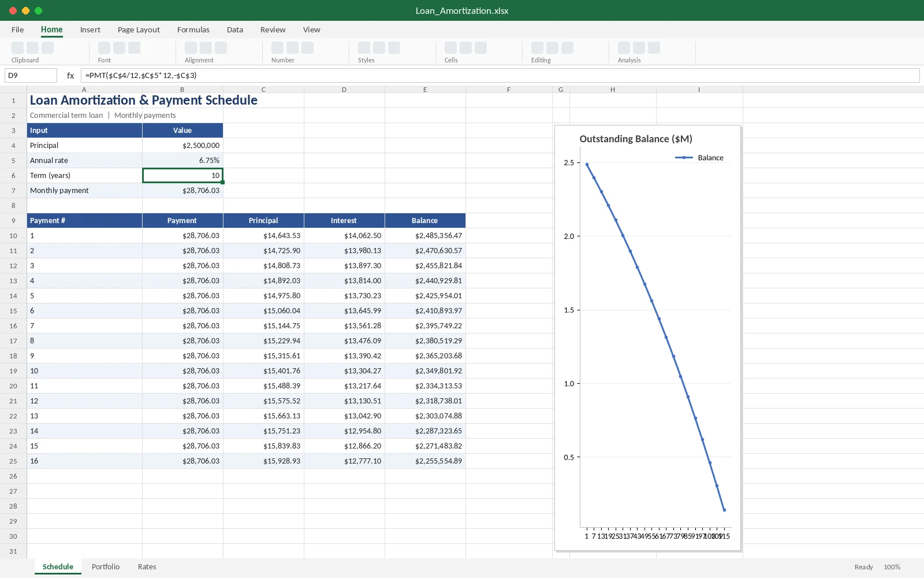Screen dimensions: 924x578
Task: Open the Page Layout tab
Action: 139,29
